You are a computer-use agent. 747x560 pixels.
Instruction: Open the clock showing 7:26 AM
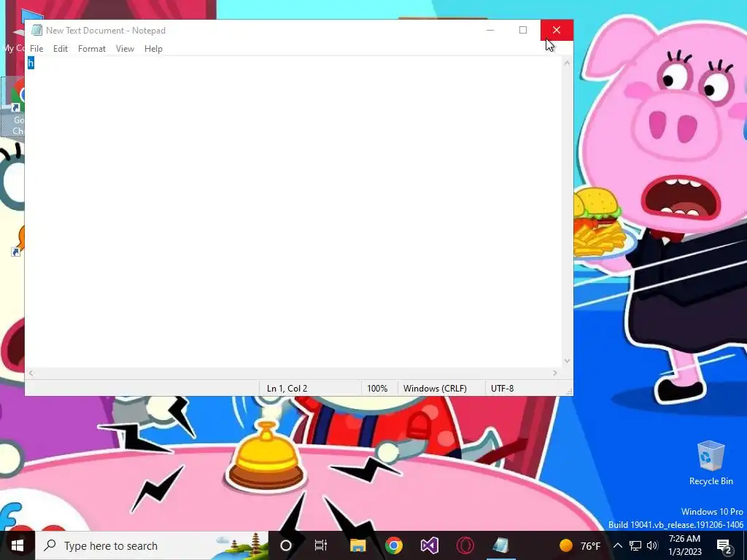(x=684, y=545)
